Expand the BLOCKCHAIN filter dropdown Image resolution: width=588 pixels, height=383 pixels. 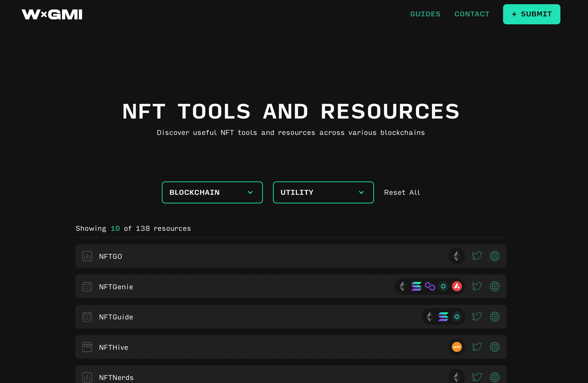(x=212, y=192)
